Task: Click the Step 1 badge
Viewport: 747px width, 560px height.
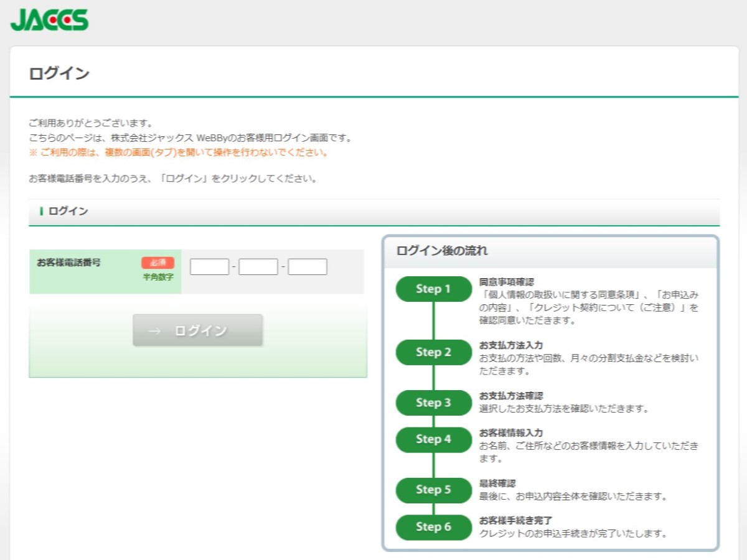Action: click(x=433, y=289)
